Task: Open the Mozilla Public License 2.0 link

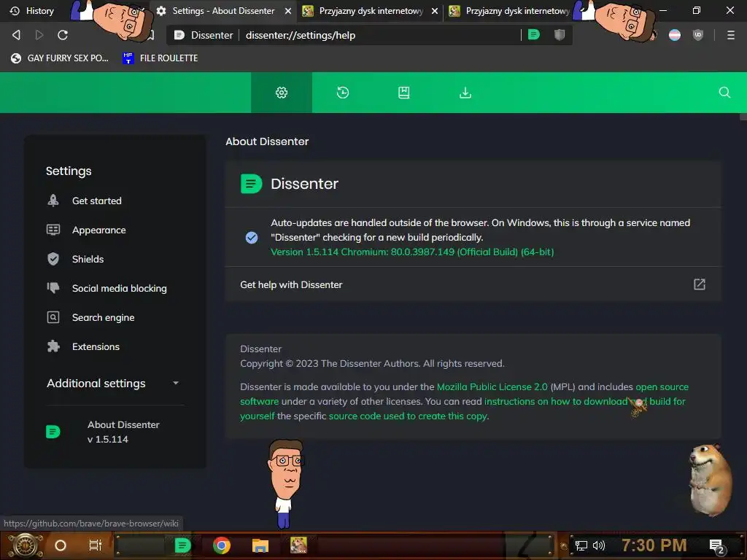Action: [x=492, y=386]
